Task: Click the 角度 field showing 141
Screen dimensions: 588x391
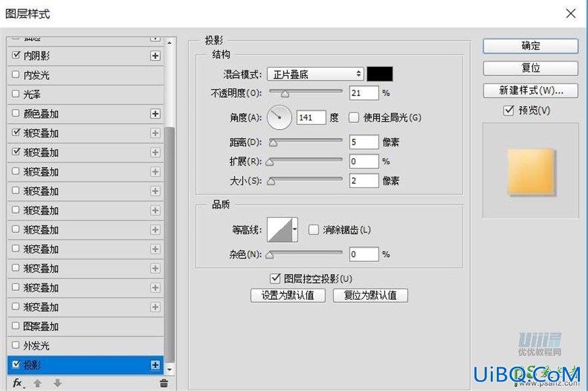Action: (x=312, y=118)
